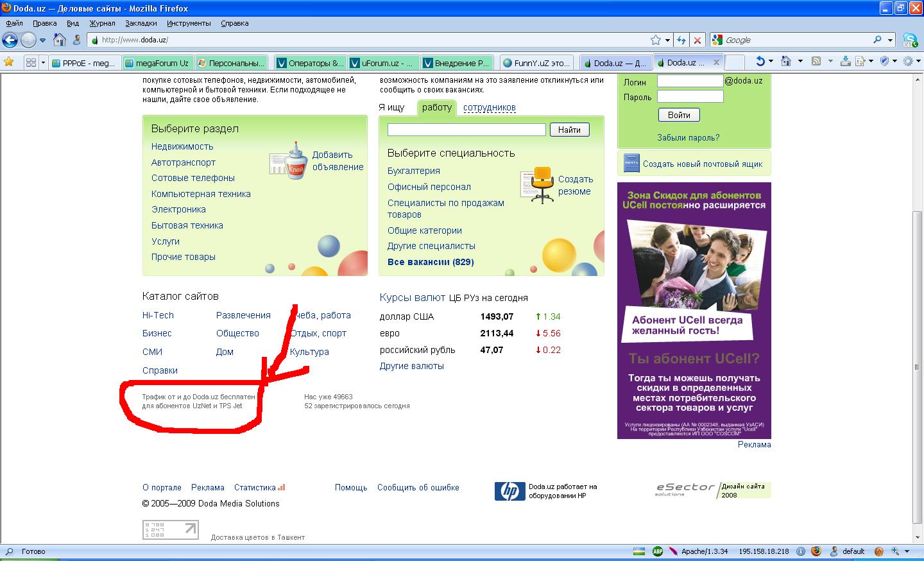Open the Skype phone extension icon

[x=910, y=40]
